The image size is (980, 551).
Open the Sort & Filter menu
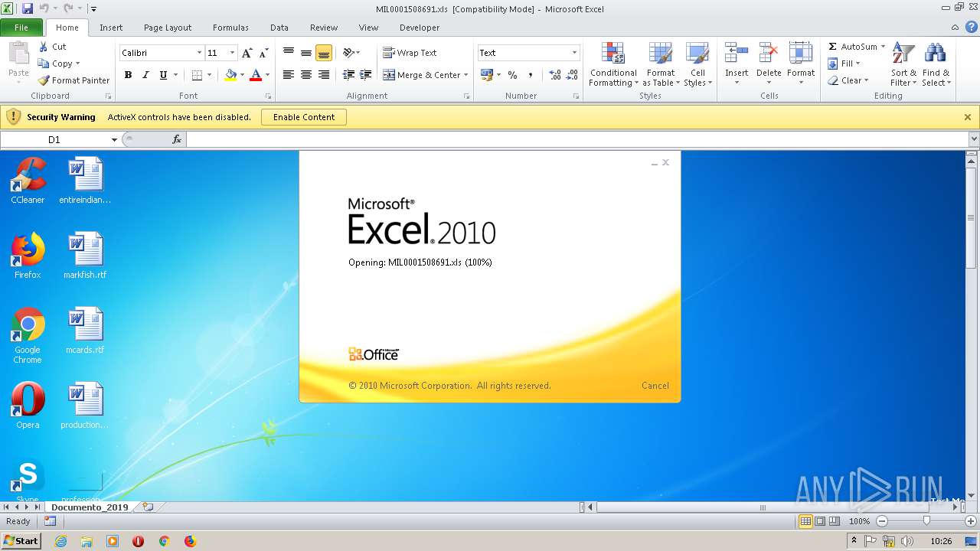pyautogui.click(x=903, y=65)
